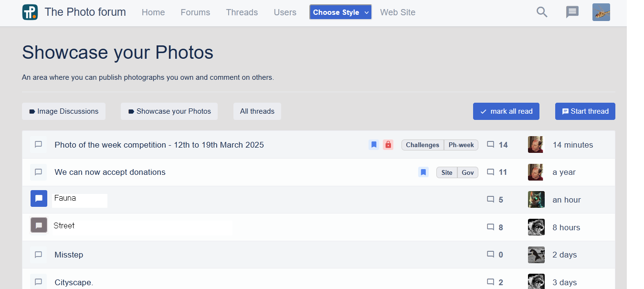This screenshot has height=289, width=644.
Task: Show All threads filter
Action: [x=257, y=111]
